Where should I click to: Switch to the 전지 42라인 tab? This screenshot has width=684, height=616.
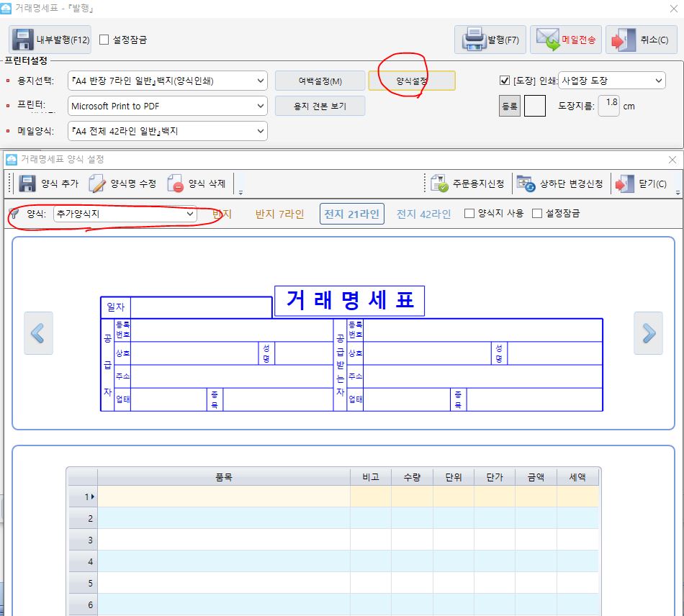coord(423,214)
